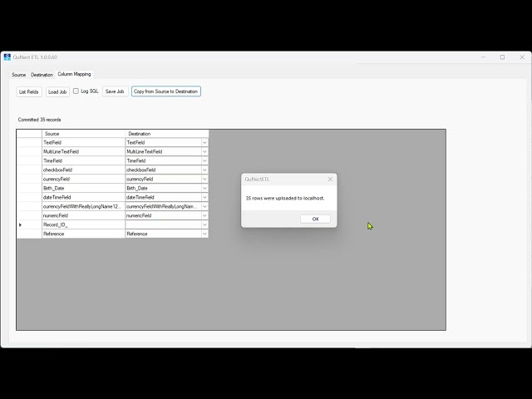Open destination dropdown for Birth_Date row
532x399 pixels.
(204, 189)
